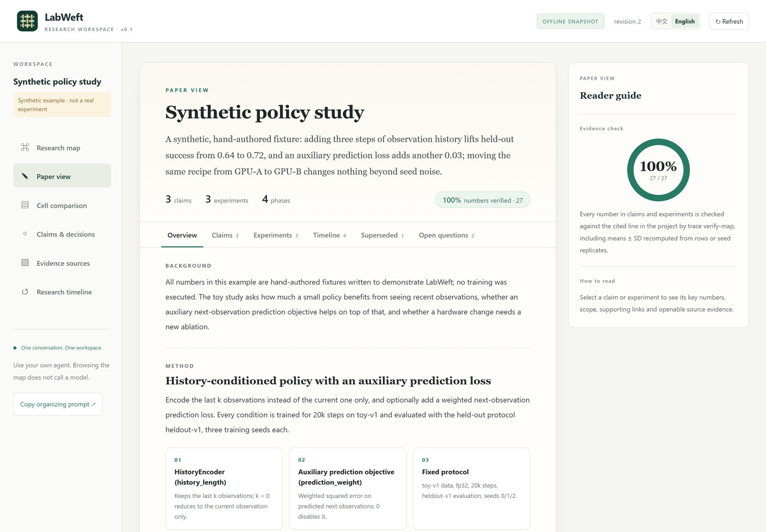Click the '3 claims' count

point(179,200)
